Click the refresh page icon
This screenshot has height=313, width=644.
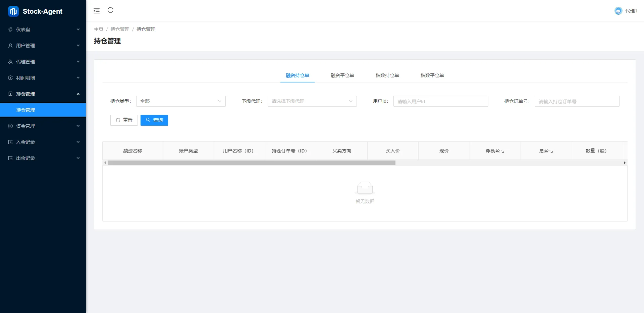[x=110, y=10]
